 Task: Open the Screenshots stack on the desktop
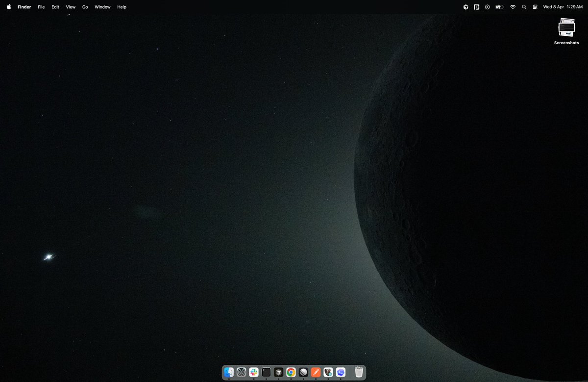(x=566, y=31)
